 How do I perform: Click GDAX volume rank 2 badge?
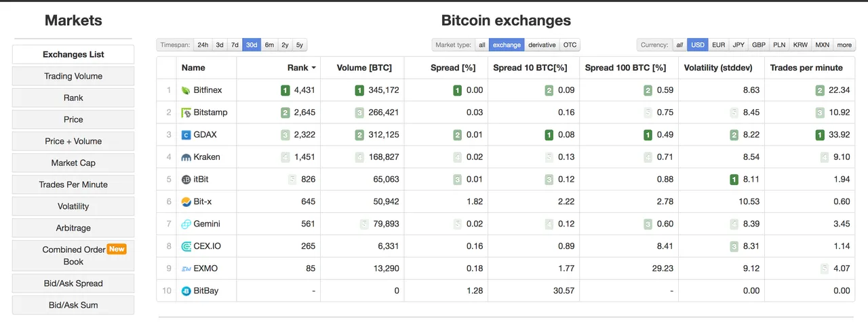tap(359, 135)
